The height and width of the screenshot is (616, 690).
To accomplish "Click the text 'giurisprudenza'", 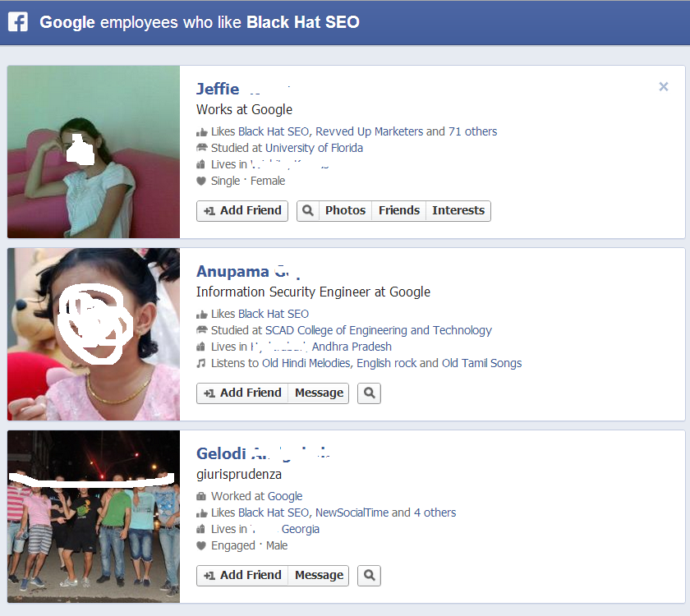I will [x=239, y=475].
